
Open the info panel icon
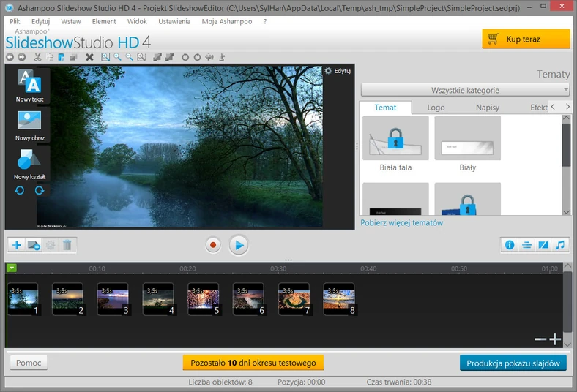coord(510,245)
